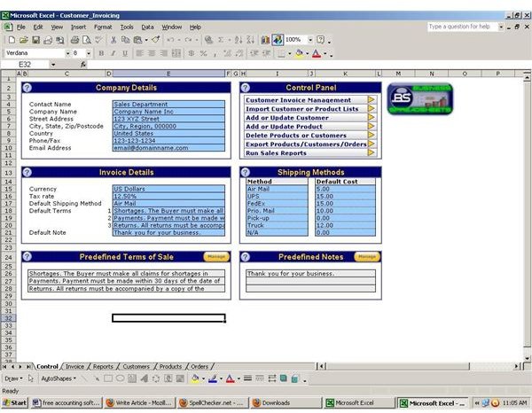
Task: Open the File menu
Action: click(21, 27)
